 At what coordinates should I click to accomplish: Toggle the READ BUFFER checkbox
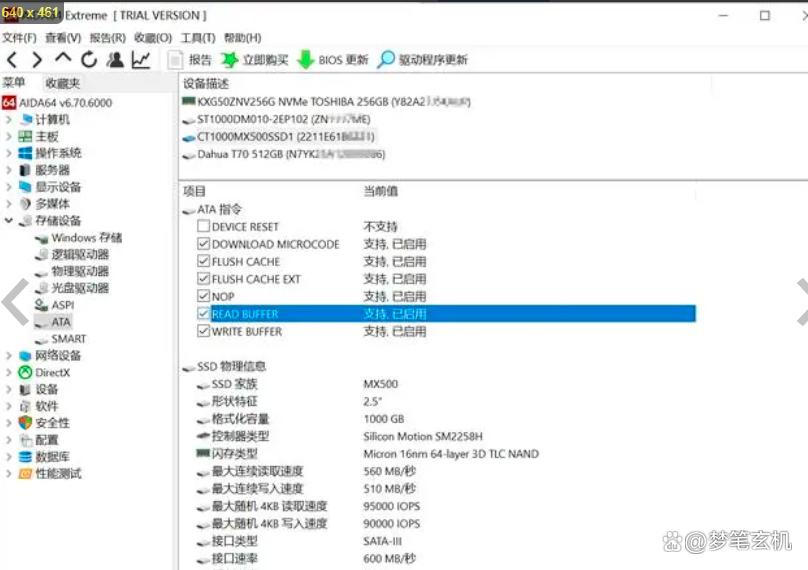(204, 313)
